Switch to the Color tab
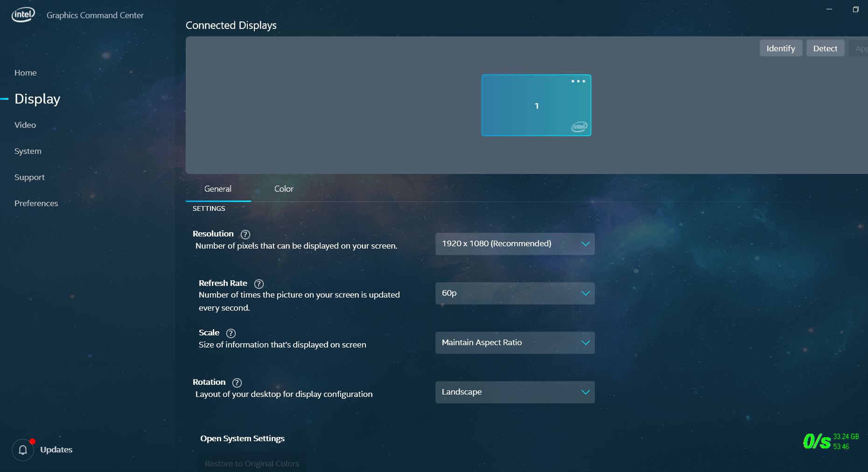Image resolution: width=868 pixels, height=472 pixels. click(284, 189)
